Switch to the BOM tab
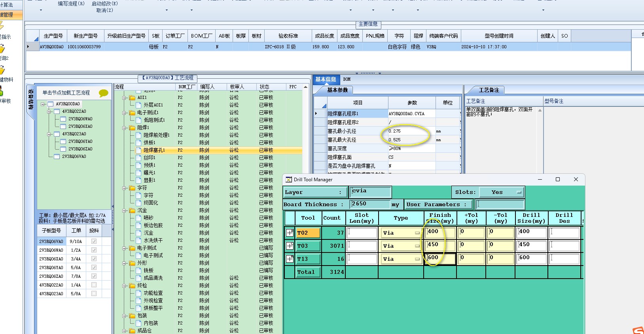Viewport: 644px width, 334px height. pyautogui.click(x=347, y=79)
